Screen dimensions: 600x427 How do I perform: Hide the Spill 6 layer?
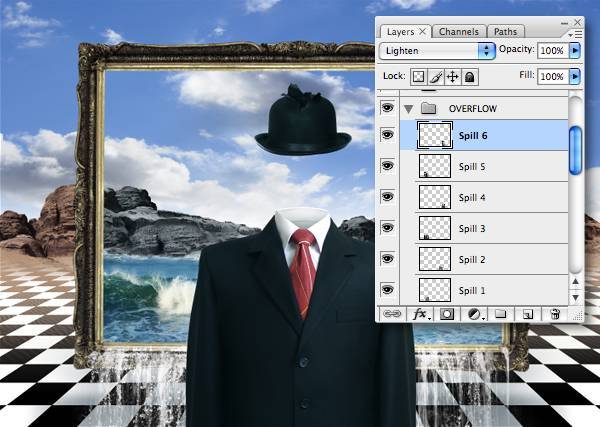(388, 135)
